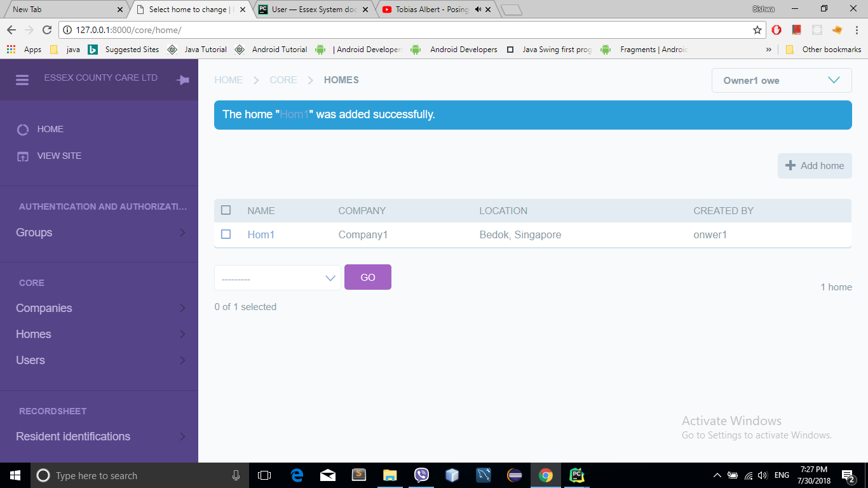Click the hamburger menu icon in sidebar
868x488 pixels.
(x=22, y=80)
